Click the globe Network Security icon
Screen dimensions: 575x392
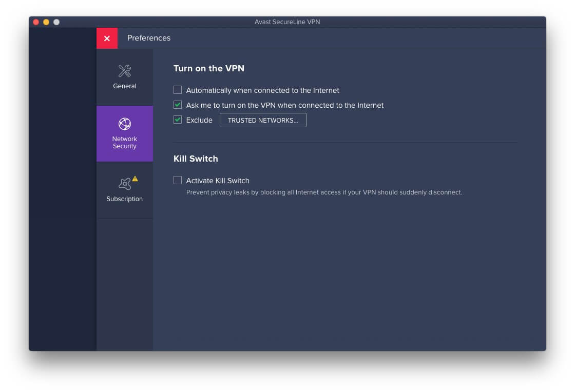tap(125, 124)
